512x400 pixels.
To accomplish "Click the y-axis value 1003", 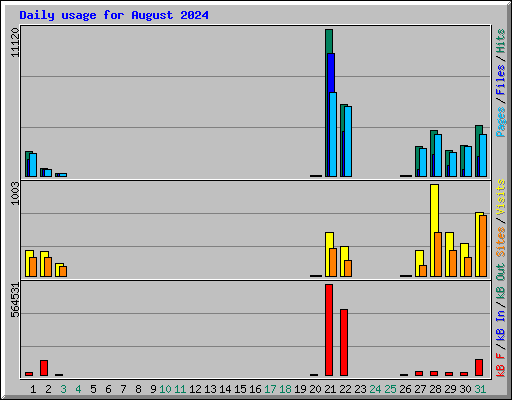I will click(15, 194).
